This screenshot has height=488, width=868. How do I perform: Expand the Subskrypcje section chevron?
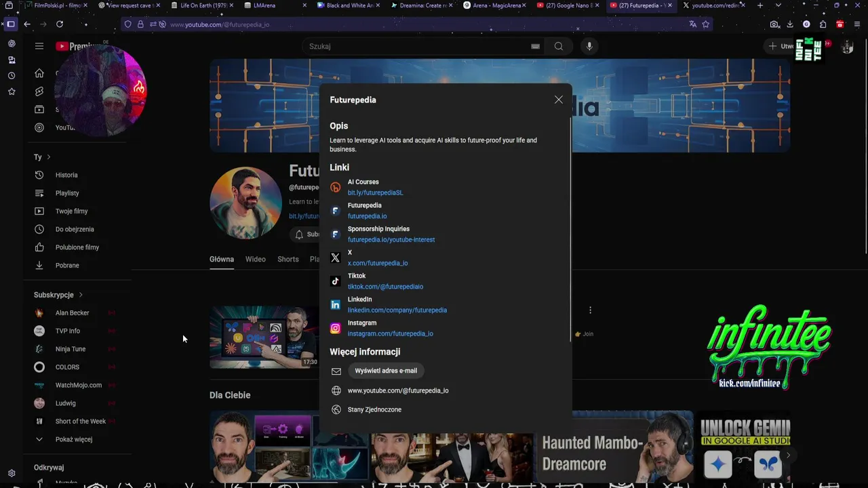[81, 295]
